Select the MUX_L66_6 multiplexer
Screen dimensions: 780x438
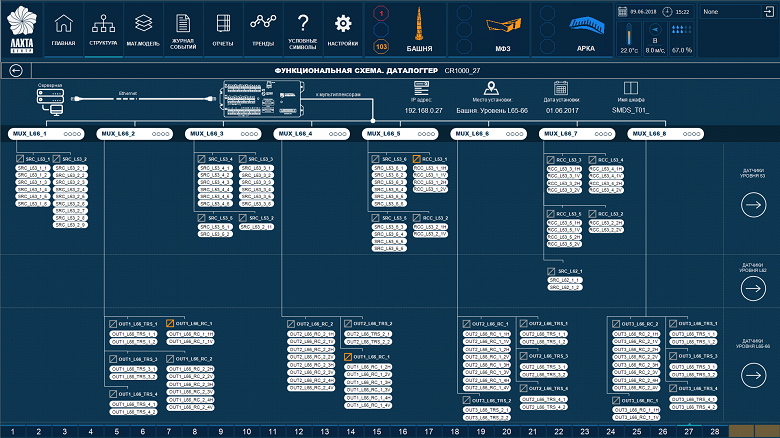488,134
